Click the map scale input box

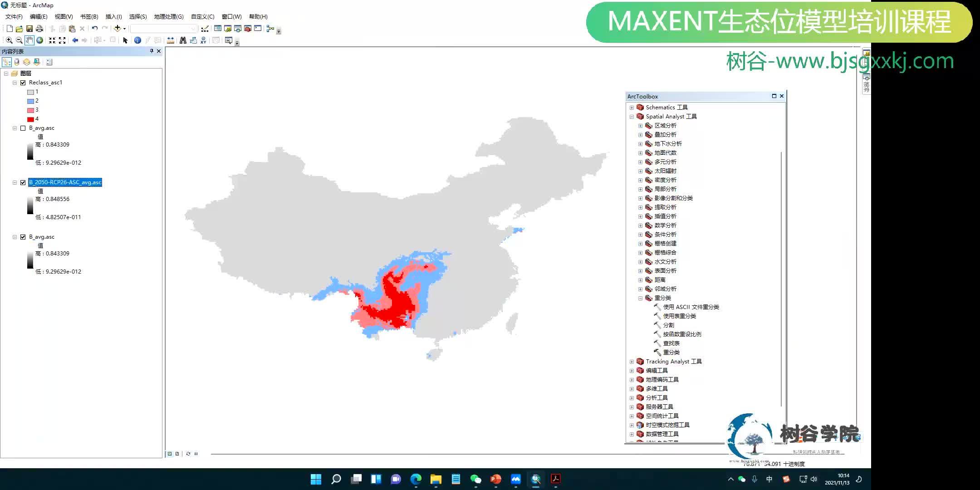click(x=163, y=29)
